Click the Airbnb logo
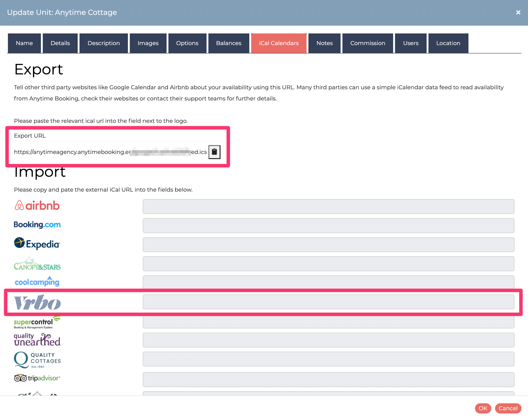The width and height of the screenshot is (528, 420). 37,206
